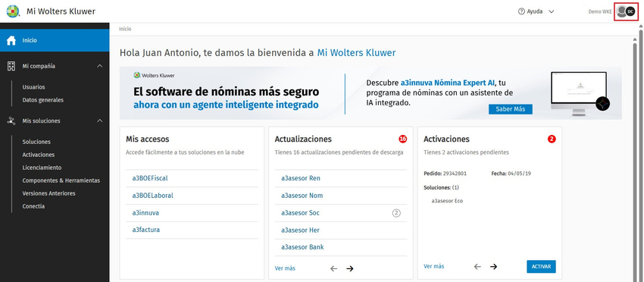Open Conectia in the sidebar

pyautogui.click(x=33, y=206)
